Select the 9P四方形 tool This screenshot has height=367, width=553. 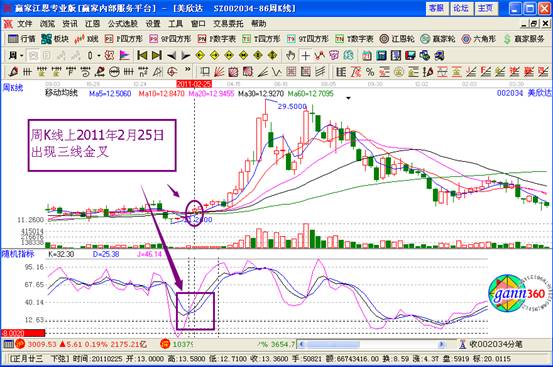[x=170, y=39]
